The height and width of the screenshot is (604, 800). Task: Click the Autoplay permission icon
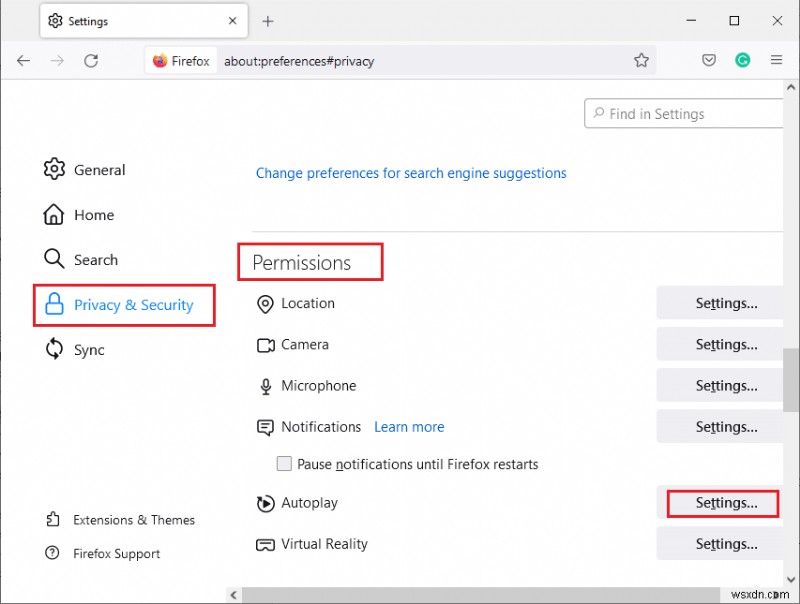click(x=265, y=503)
